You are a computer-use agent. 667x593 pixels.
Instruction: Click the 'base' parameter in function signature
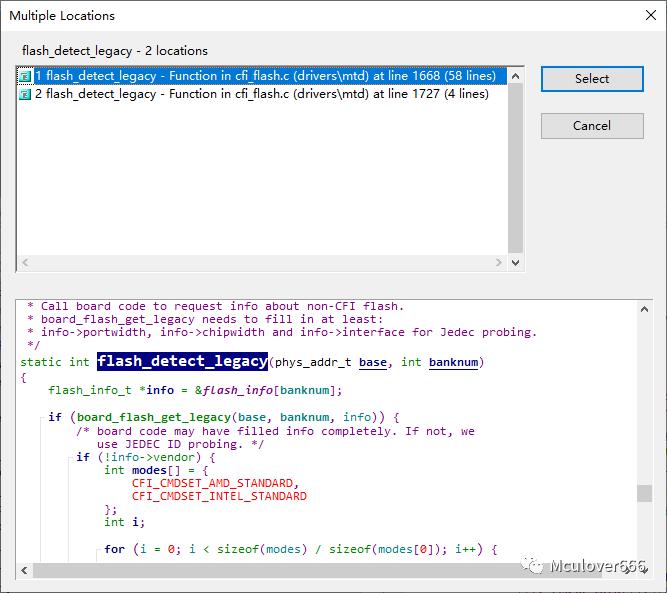[x=373, y=362]
